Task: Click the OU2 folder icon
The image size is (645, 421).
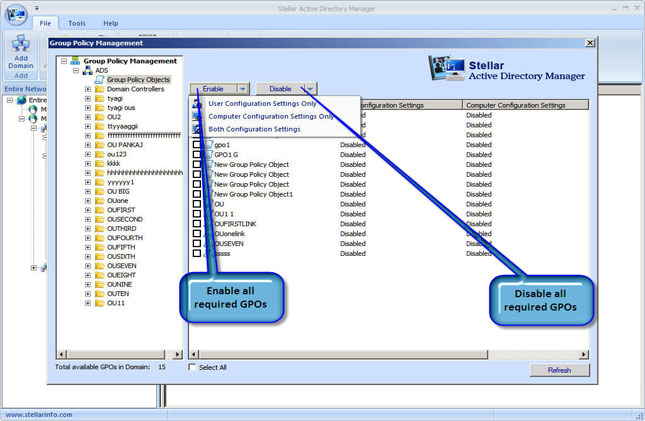Action: pos(99,117)
